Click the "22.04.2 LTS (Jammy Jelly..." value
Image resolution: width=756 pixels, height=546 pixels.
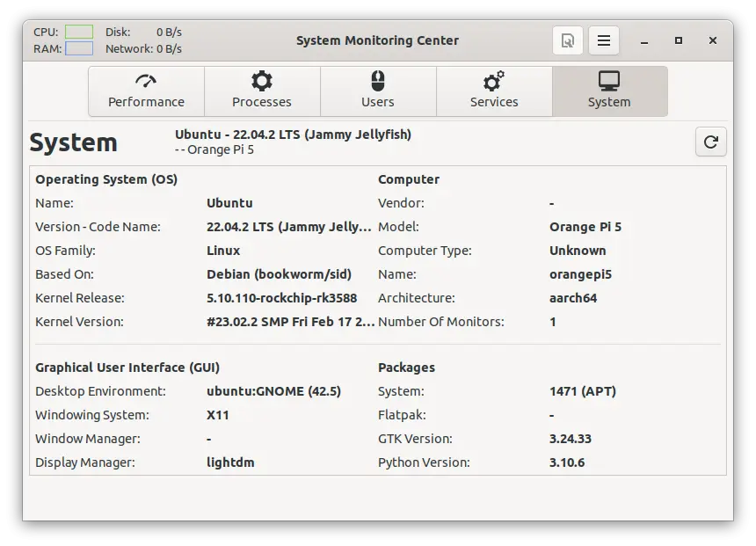(289, 227)
